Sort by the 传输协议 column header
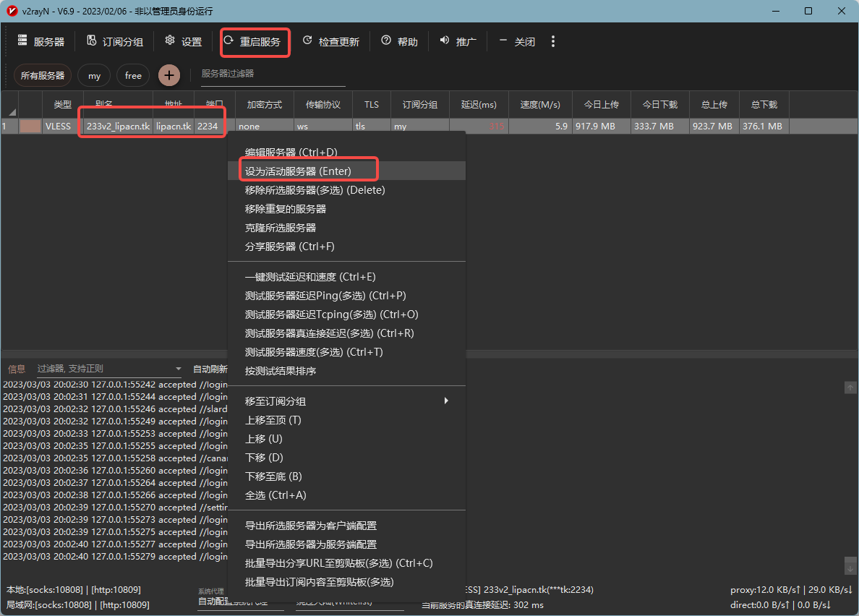Screen dimensions: 859x616 tap(323, 105)
